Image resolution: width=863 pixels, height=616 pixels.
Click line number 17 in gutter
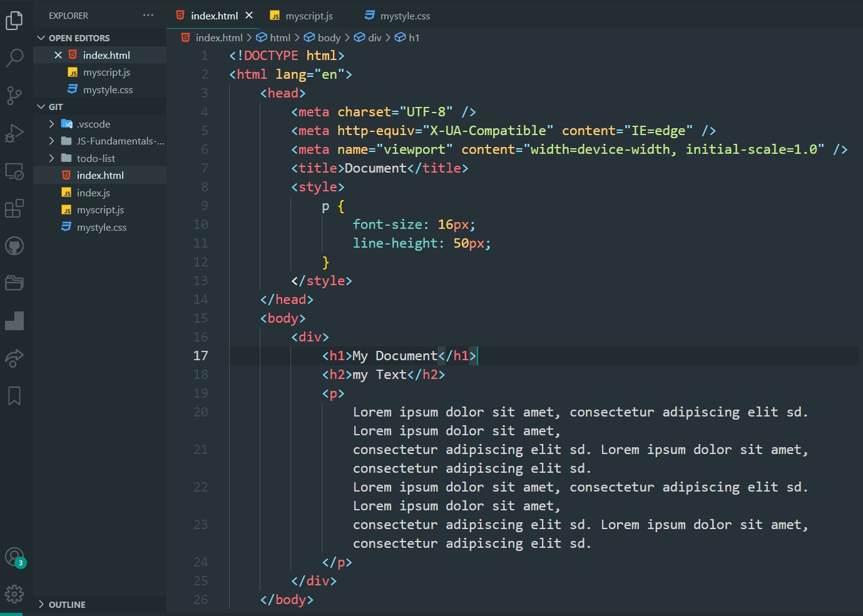coord(200,355)
